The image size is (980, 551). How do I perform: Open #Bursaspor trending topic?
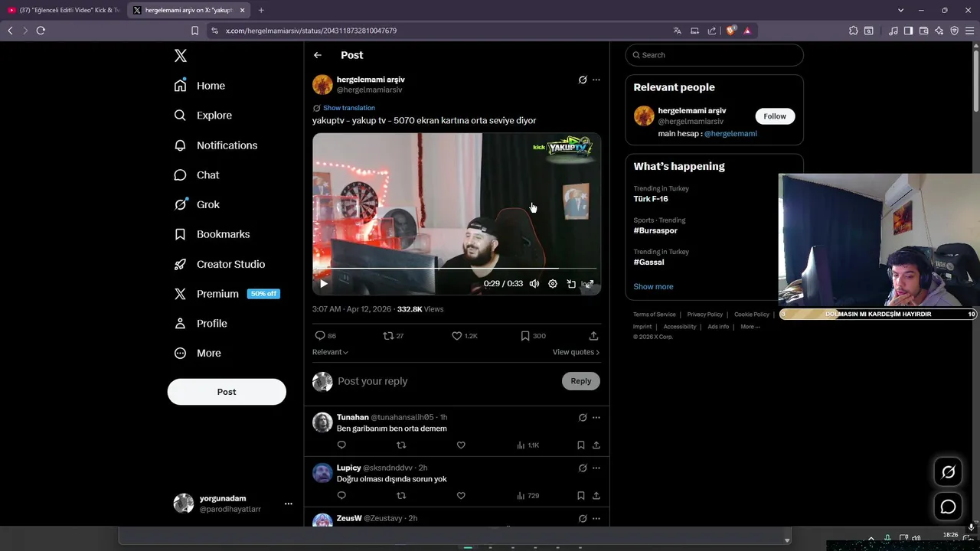pos(655,230)
